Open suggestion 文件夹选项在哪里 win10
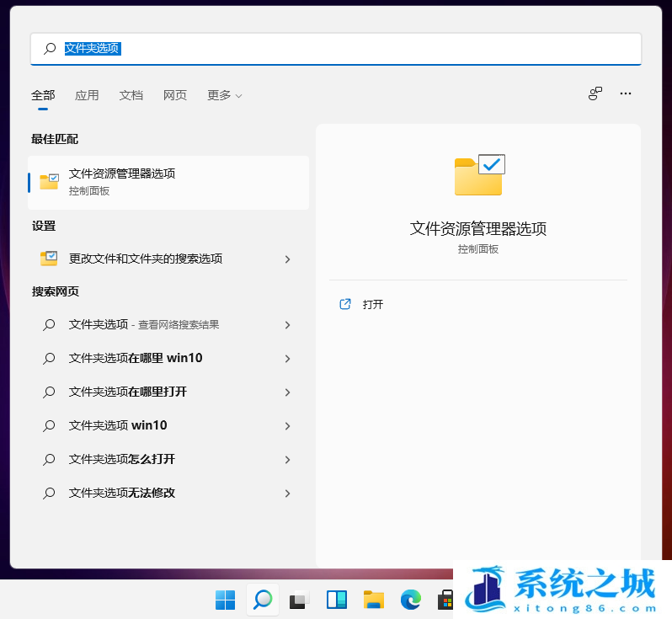Screen dimensions: 672x619 pyautogui.click(x=168, y=359)
